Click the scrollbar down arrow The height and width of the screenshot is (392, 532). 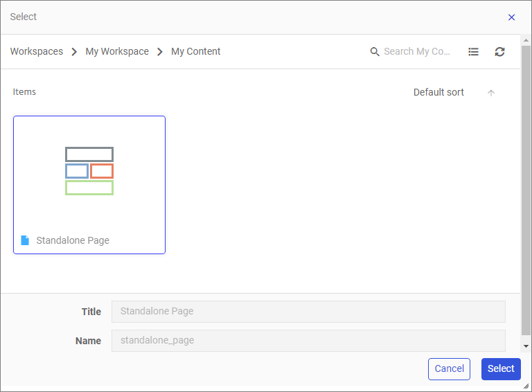click(x=526, y=346)
